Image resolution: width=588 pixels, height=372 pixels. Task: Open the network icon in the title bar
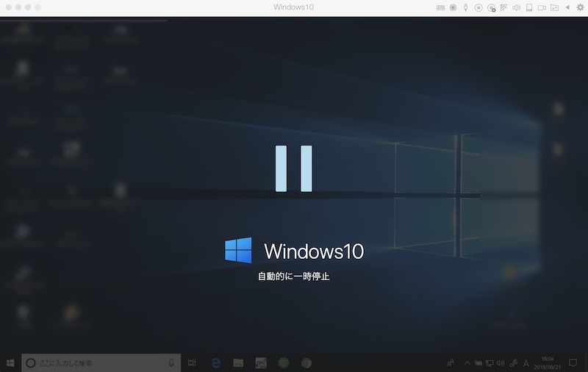[503, 7]
